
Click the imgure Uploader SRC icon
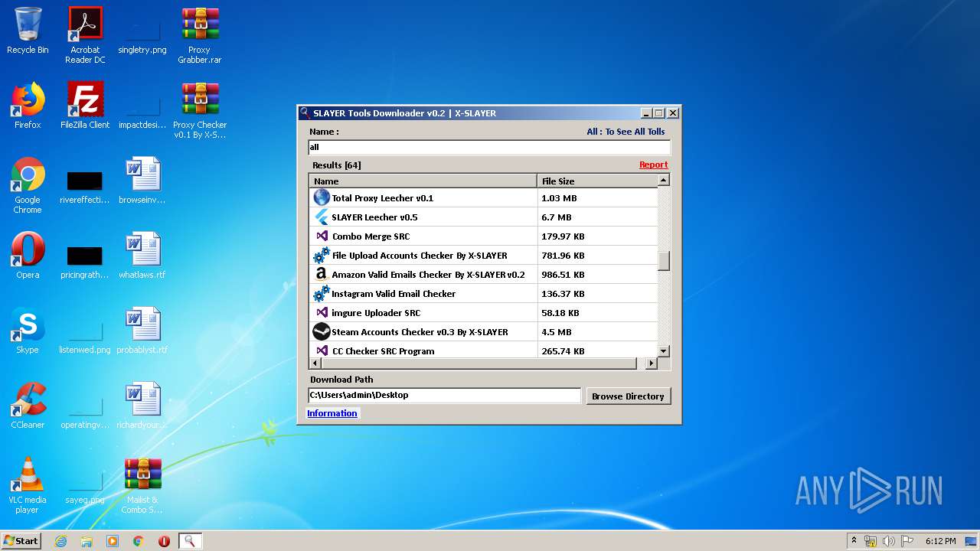click(322, 312)
